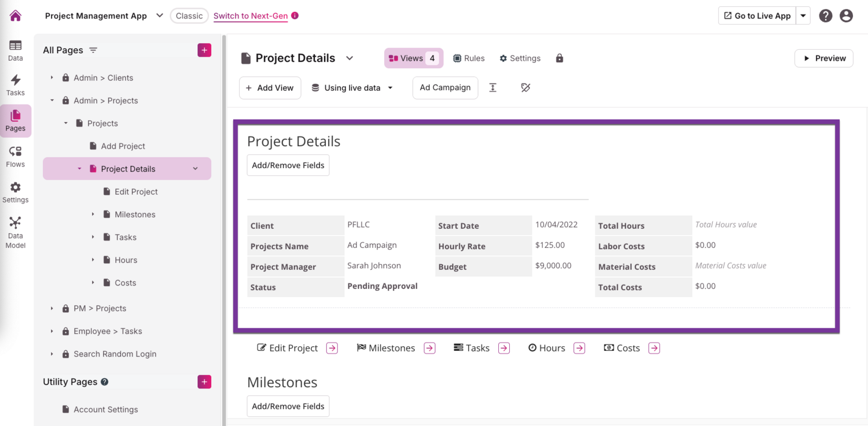Click the page lock icon beside Settings
The height and width of the screenshot is (426, 868).
[560, 58]
